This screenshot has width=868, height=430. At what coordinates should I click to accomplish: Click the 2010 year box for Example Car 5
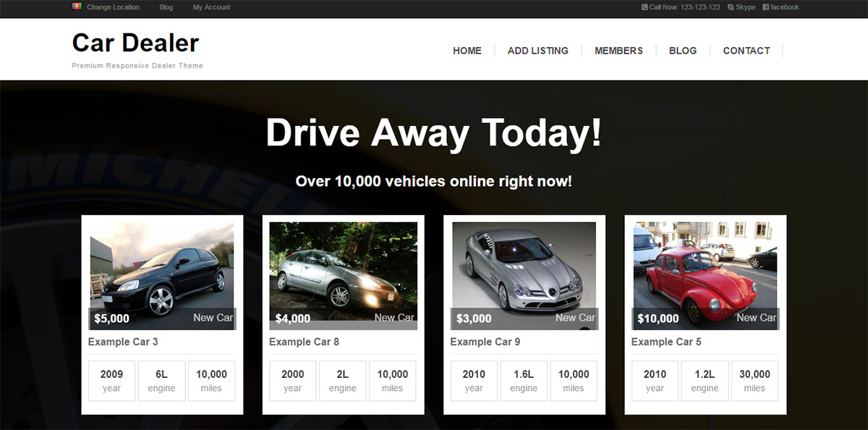pos(655,381)
